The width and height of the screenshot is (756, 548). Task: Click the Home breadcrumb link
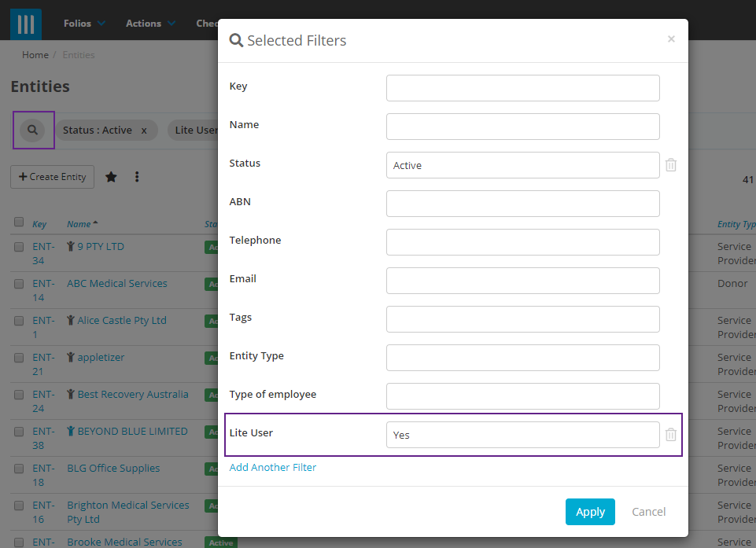(x=35, y=54)
